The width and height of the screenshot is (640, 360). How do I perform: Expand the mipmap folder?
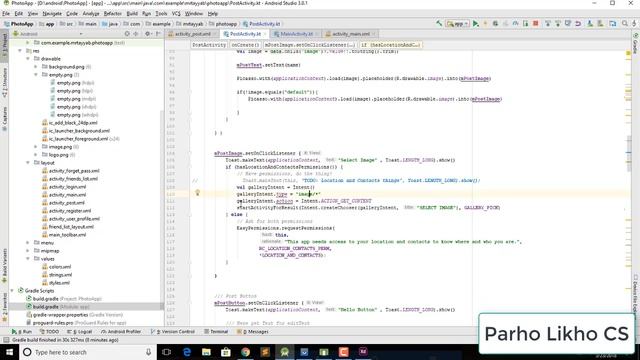pyautogui.click(x=28, y=251)
